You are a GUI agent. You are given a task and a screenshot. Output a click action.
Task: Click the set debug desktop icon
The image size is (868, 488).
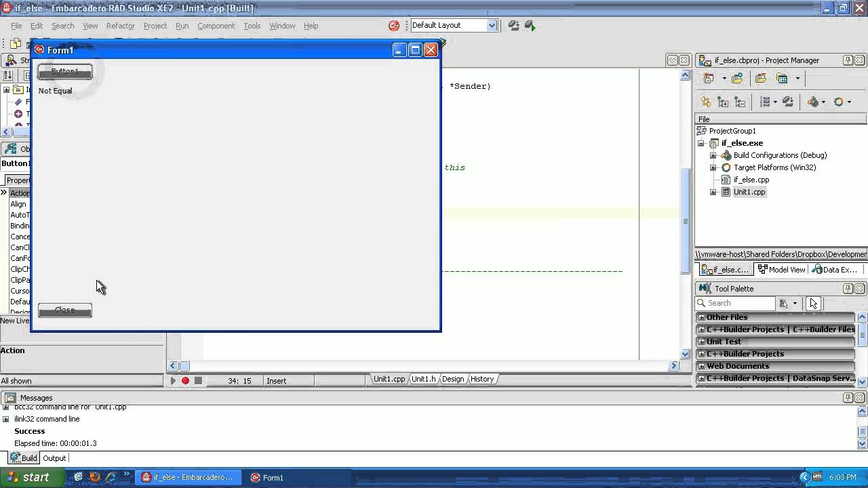pyautogui.click(x=530, y=26)
